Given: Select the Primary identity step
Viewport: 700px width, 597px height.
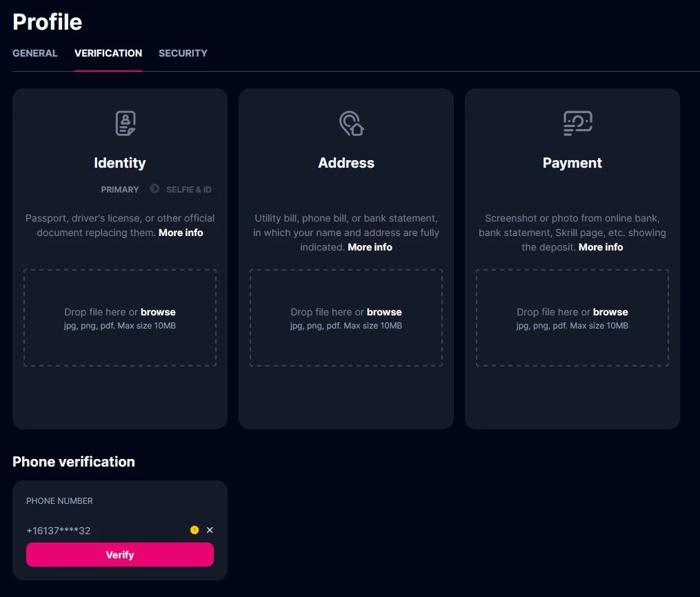Looking at the screenshot, I should tap(119, 190).
